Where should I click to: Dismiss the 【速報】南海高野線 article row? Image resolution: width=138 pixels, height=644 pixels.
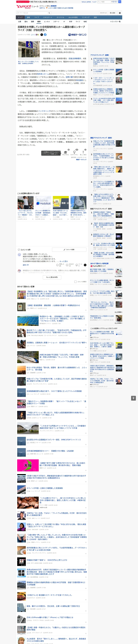[86, 310]
